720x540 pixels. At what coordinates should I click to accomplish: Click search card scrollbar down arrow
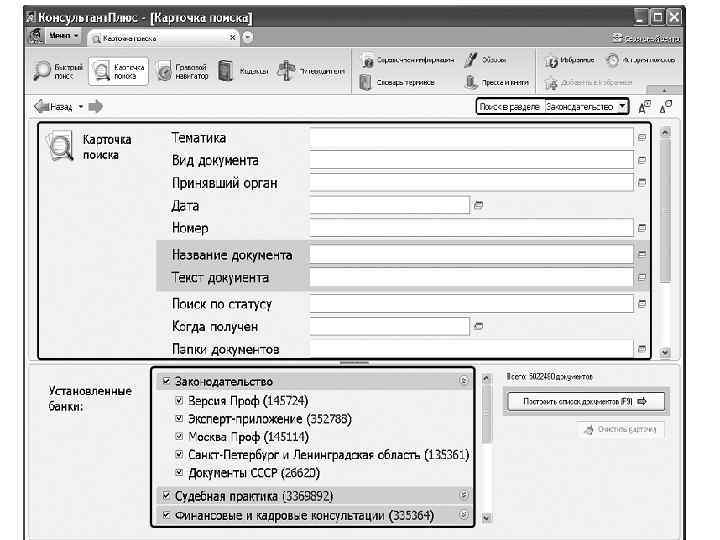click(665, 353)
